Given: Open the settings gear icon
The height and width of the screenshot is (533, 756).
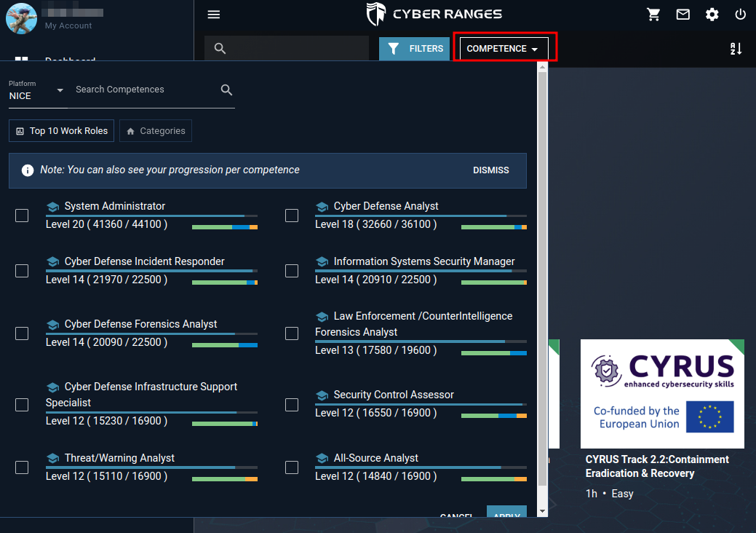Looking at the screenshot, I should point(712,15).
